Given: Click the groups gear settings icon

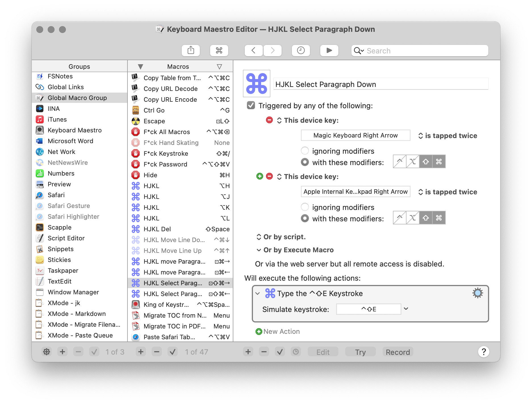Looking at the screenshot, I should (47, 352).
